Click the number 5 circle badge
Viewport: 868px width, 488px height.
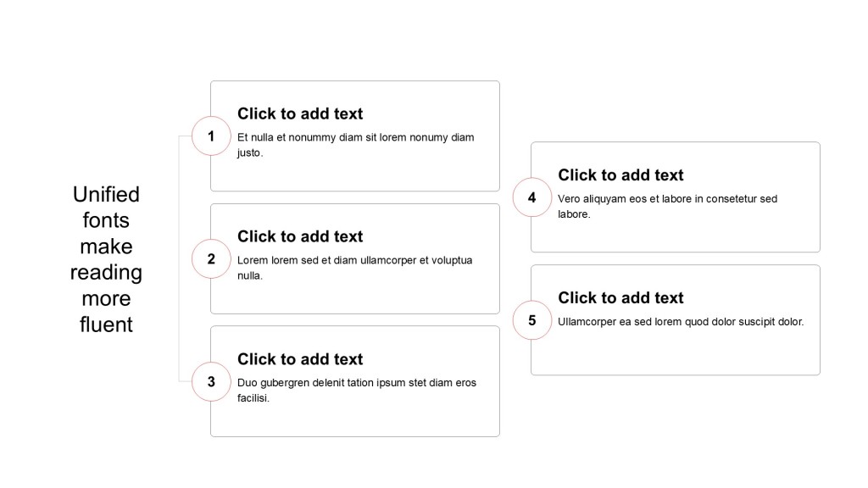[x=532, y=320]
